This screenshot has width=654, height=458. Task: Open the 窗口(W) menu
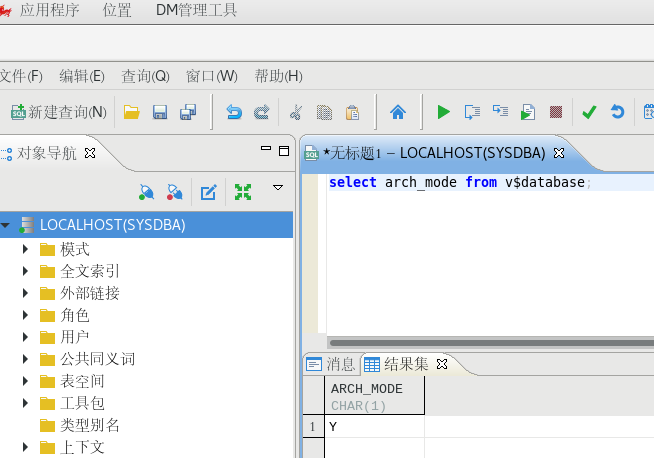pos(211,76)
